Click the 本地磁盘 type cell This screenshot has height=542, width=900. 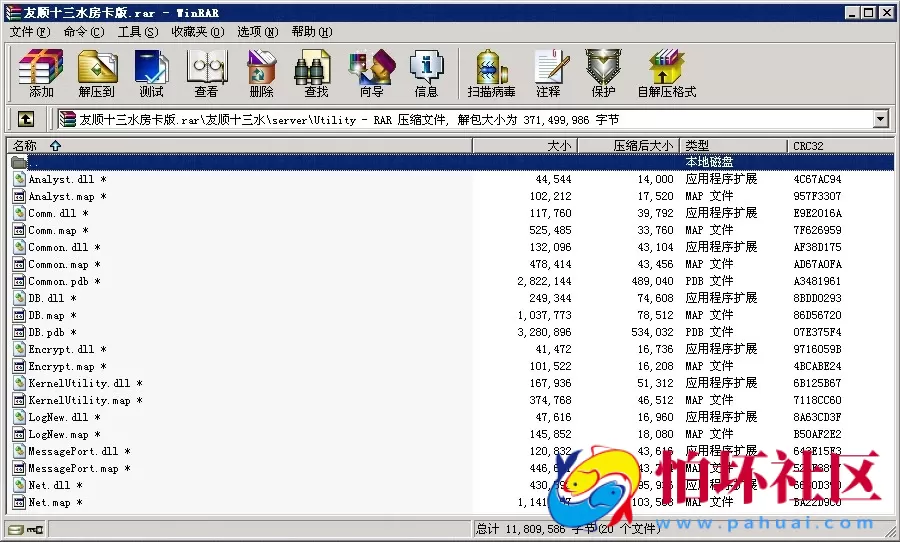(709, 162)
